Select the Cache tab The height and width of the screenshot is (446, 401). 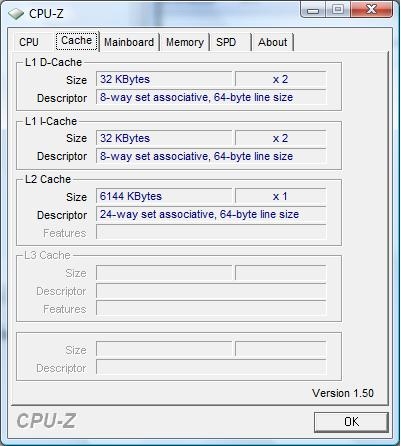77,41
